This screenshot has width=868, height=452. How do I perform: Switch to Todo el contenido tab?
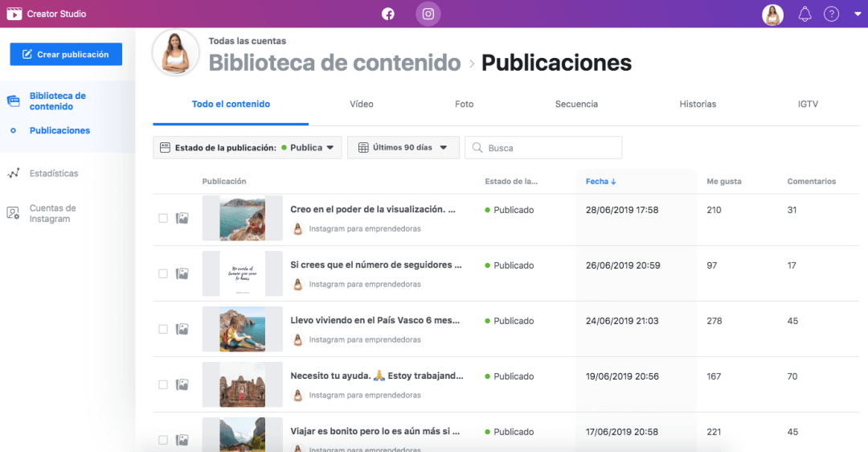click(231, 104)
